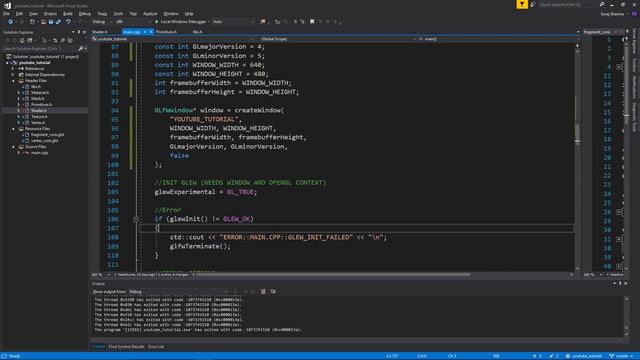Click the Quick Launch search box
This screenshot has height=360, width=640.
click(569, 4)
